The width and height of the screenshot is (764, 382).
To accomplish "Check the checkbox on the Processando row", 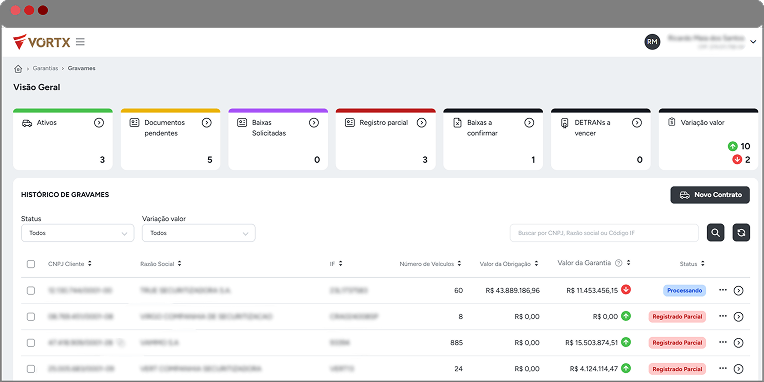I will [x=31, y=291].
